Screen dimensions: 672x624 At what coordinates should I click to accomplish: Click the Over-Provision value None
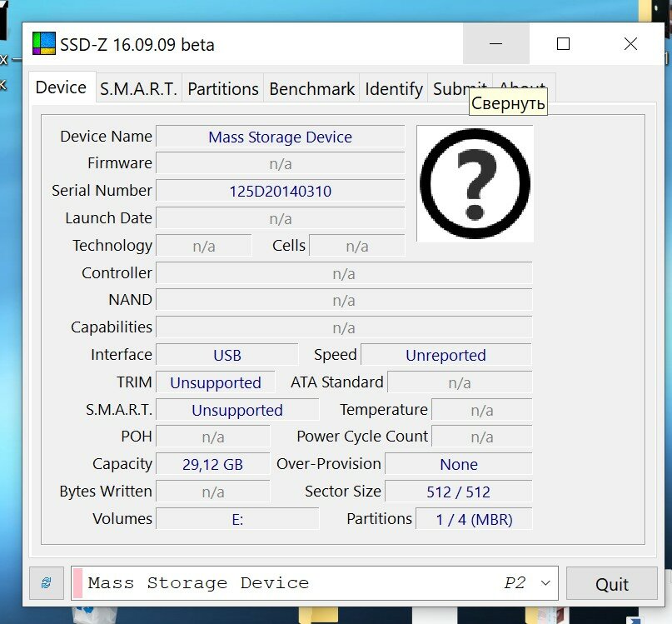459,465
